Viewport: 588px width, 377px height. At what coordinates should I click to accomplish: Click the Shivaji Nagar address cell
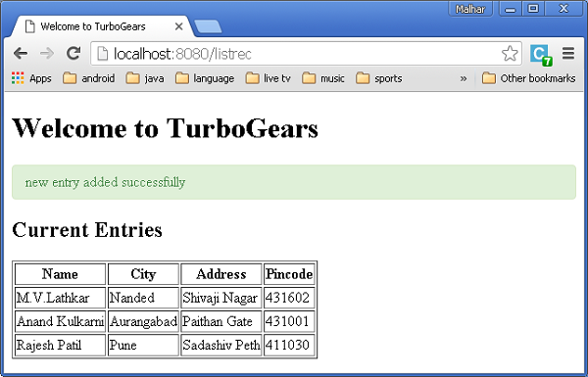click(221, 298)
